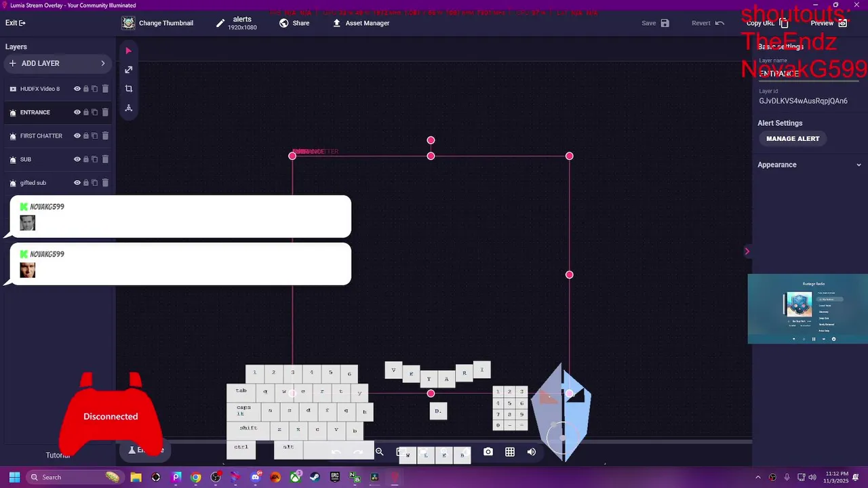868x488 pixels.
Task: Click Change Thumbnail button
Action: coord(158,23)
